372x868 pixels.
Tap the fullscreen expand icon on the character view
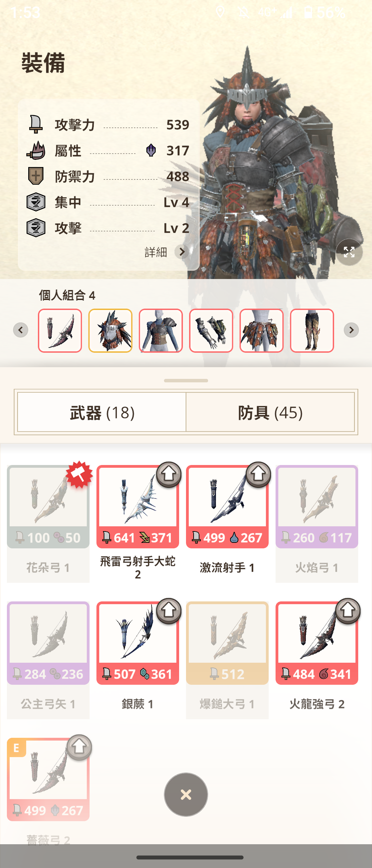[x=349, y=252]
